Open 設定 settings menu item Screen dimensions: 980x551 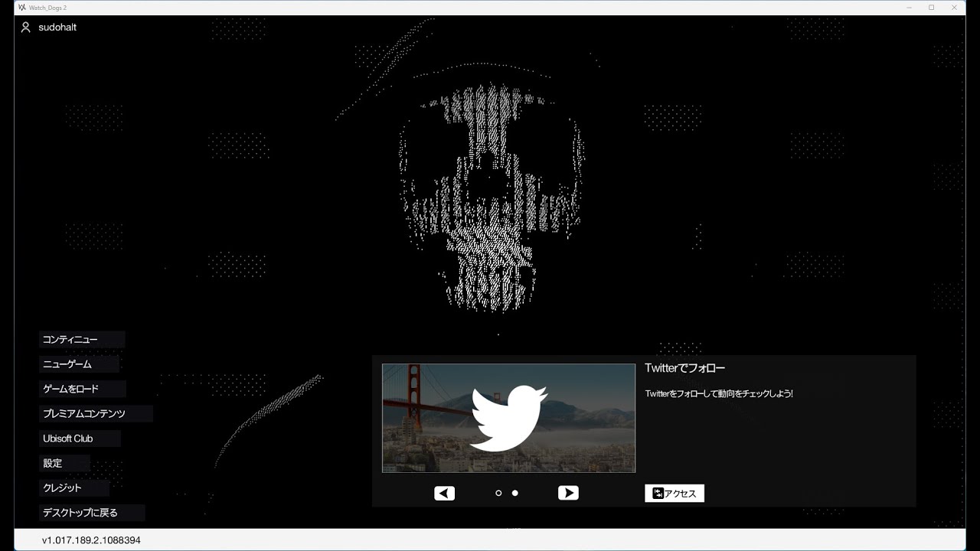coord(53,463)
